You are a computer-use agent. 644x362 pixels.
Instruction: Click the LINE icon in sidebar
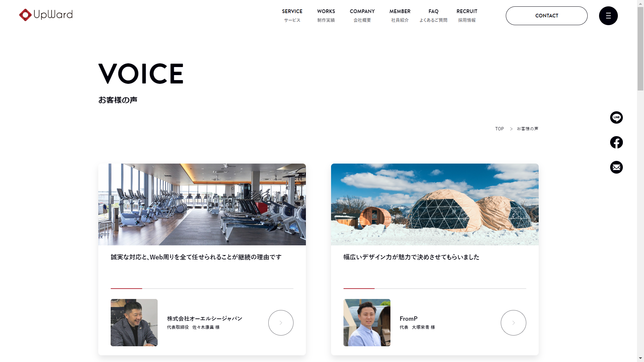tap(616, 117)
